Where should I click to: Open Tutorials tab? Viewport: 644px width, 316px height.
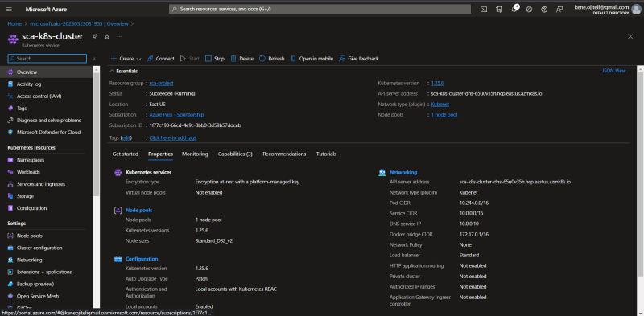click(326, 154)
